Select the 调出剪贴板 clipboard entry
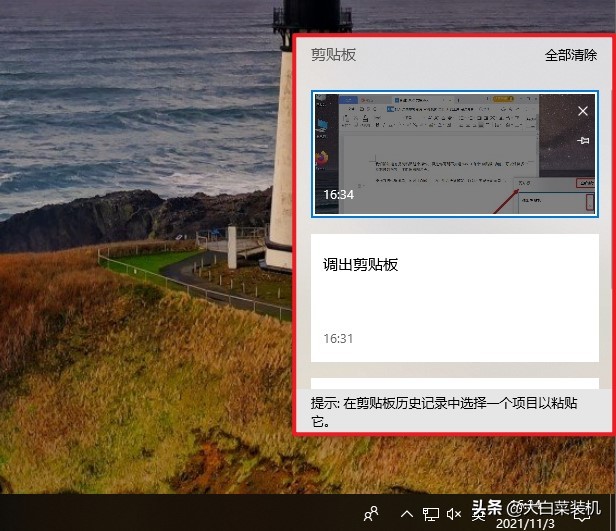 (x=455, y=298)
